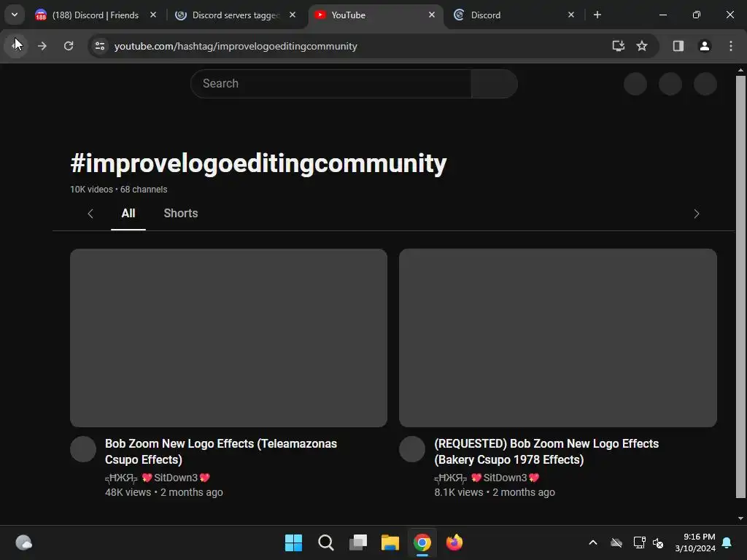Open Firefox from the taskbar
This screenshot has height=560, width=747.
(454, 542)
